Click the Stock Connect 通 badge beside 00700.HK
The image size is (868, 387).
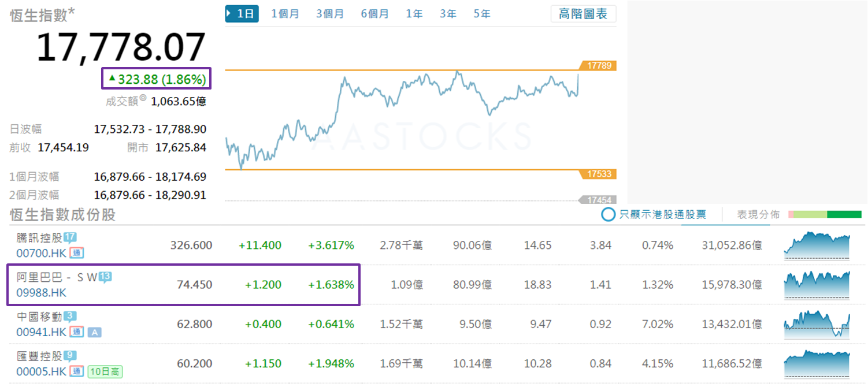pyautogui.click(x=76, y=252)
